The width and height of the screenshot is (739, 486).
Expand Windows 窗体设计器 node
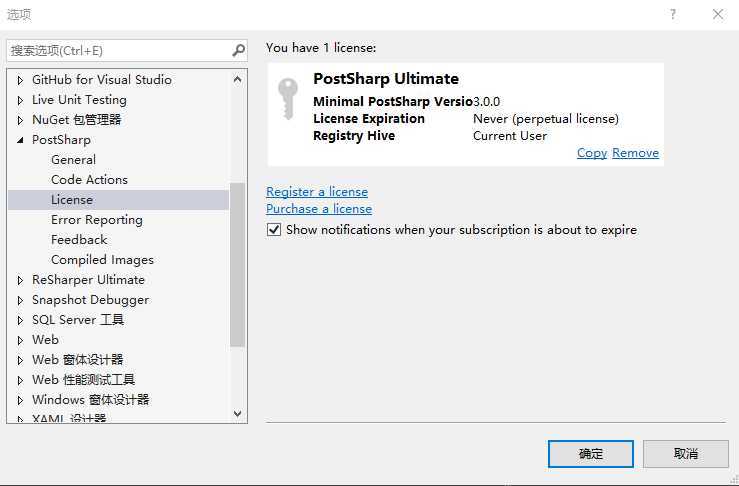pos(20,400)
